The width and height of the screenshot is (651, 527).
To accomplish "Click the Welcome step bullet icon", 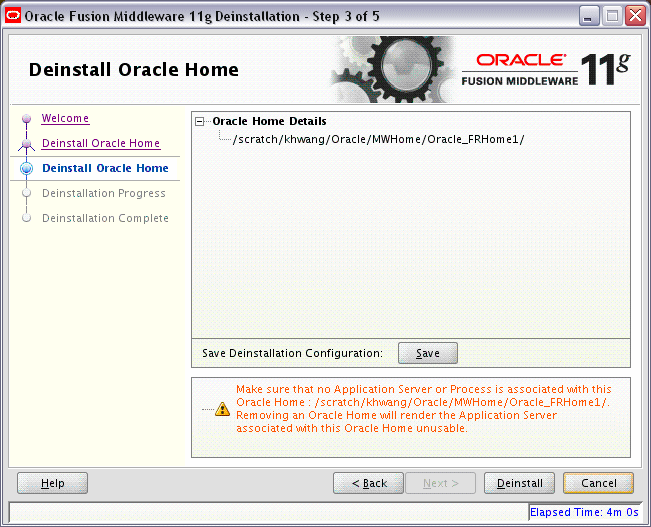I will point(27,119).
